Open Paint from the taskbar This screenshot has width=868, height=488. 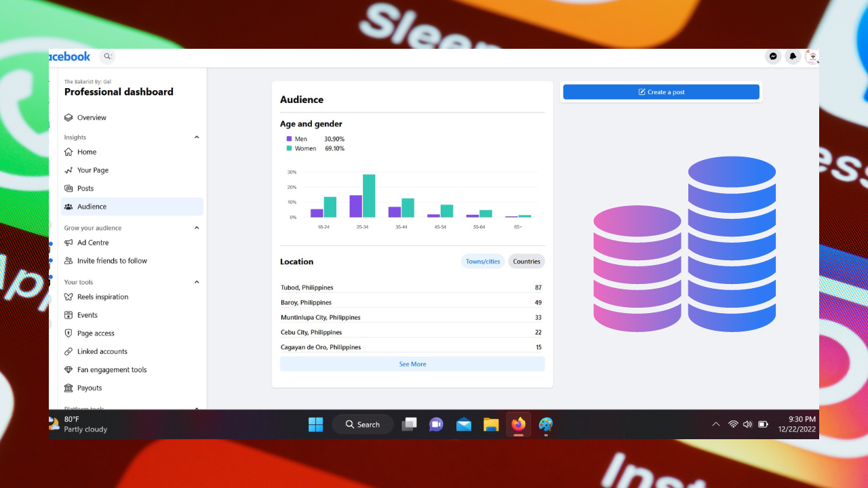tap(546, 424)
